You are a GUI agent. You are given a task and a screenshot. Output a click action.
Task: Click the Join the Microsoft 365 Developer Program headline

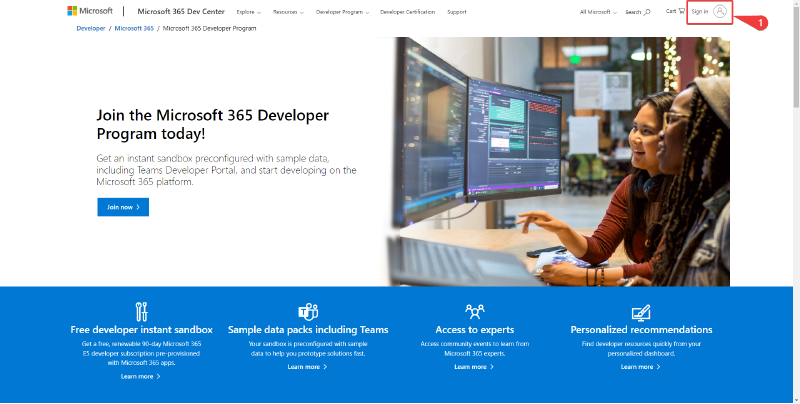[213, 124]
